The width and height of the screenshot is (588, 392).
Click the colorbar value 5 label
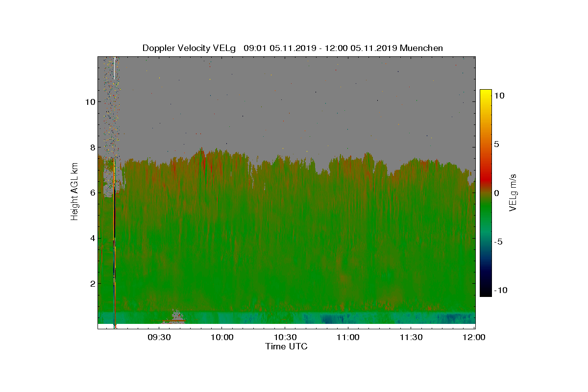[496, 144]
